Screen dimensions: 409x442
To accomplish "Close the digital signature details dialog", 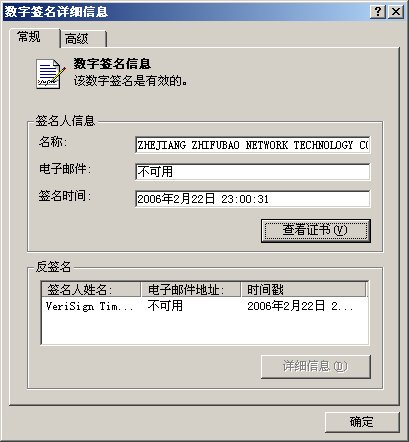I will (x=396, y=12).
